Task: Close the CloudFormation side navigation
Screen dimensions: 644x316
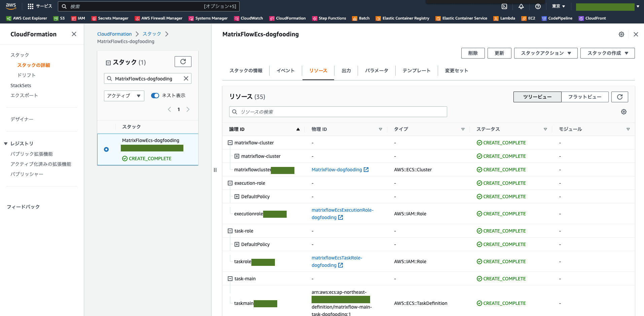Action: coord(74,34)
